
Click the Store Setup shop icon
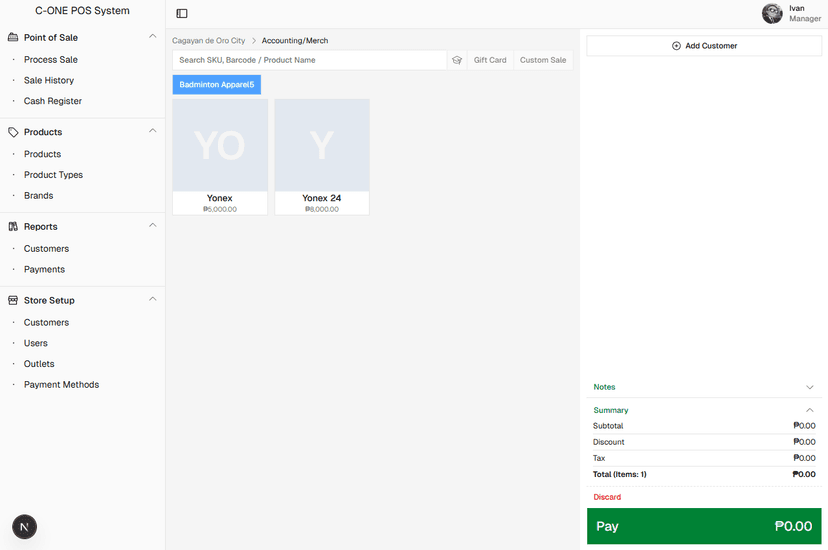point(13,300)
